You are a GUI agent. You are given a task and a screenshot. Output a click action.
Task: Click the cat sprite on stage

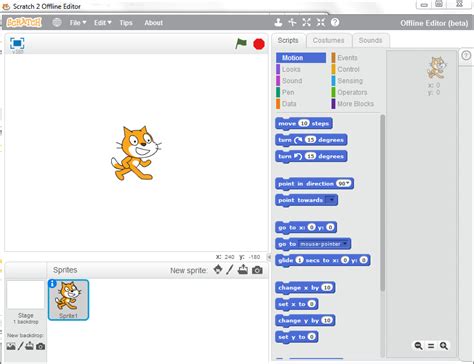[136, 153]
